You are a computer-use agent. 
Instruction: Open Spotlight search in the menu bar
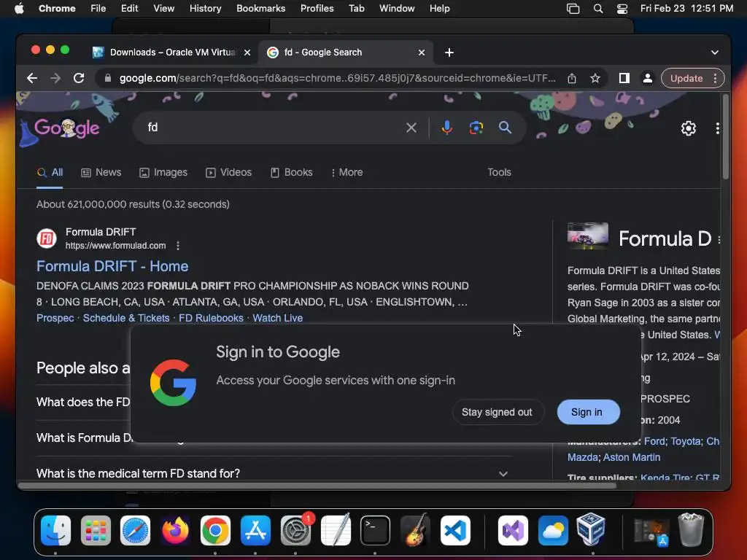[x=598, y=9]
